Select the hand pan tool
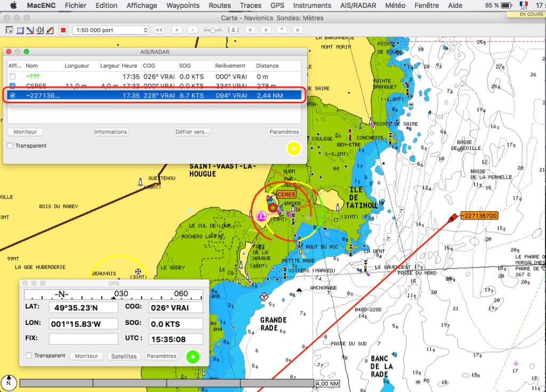This screenshot has width=546, height=392. [10, 30]
